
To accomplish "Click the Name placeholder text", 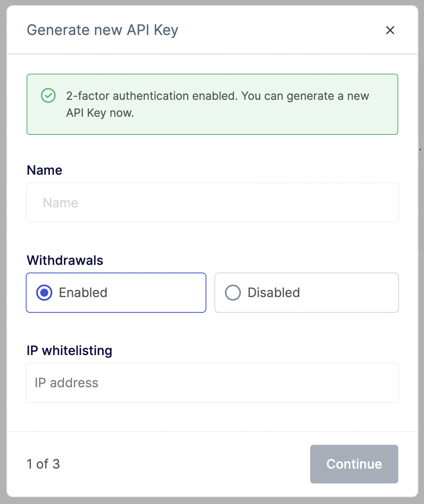I will [60, 202].
